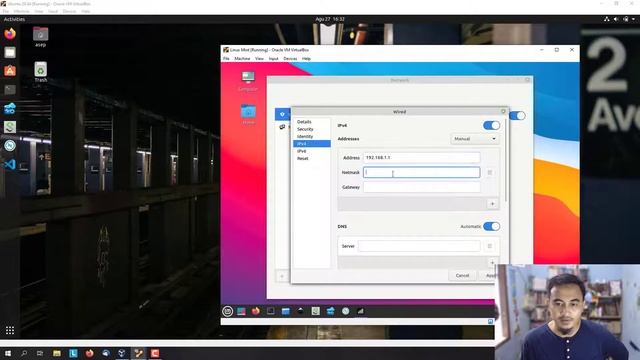Viewport: 640px width, 360px height.
Task: Select Details in Wired sidebar
Action: tap(304, 122)
